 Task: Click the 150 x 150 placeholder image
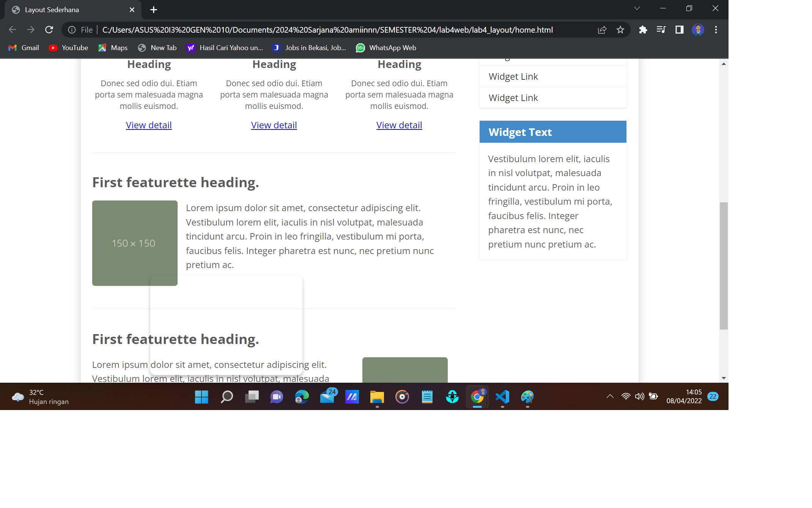135,243
